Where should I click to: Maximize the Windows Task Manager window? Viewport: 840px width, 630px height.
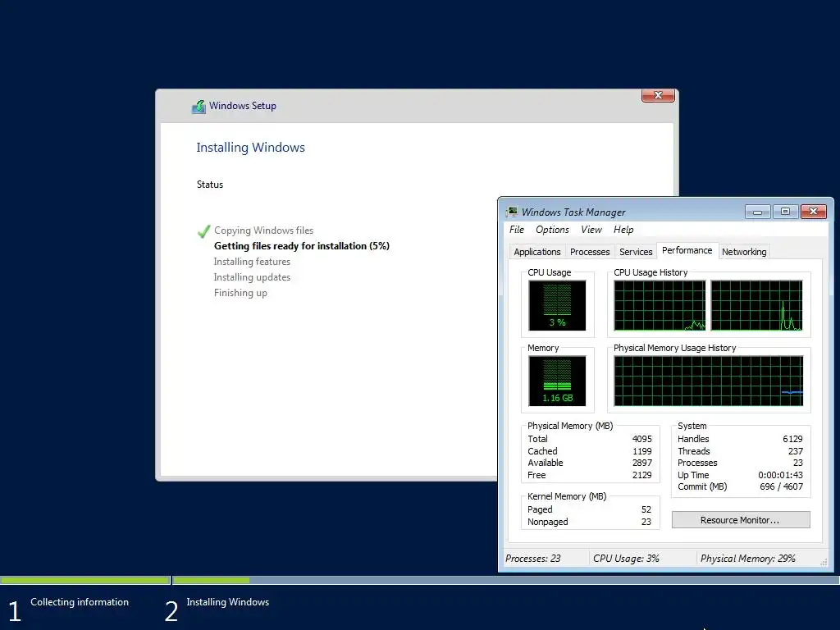(785, 212)
